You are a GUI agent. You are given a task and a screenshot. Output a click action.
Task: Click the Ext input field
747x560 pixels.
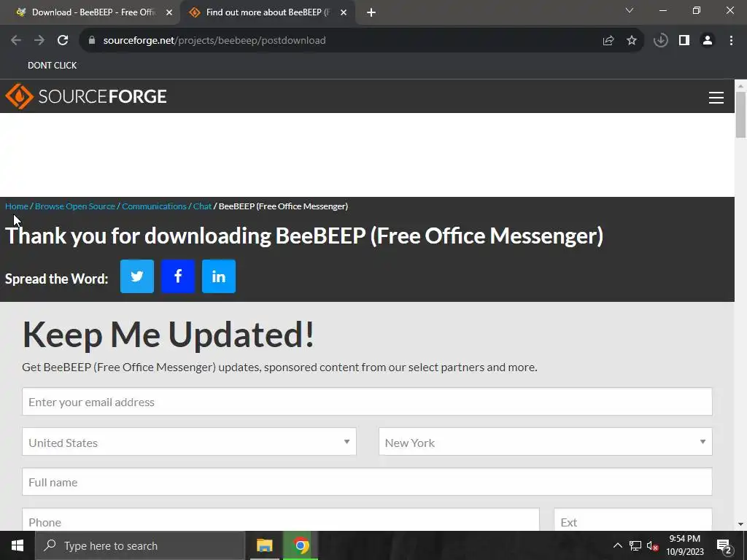point(633,520)
